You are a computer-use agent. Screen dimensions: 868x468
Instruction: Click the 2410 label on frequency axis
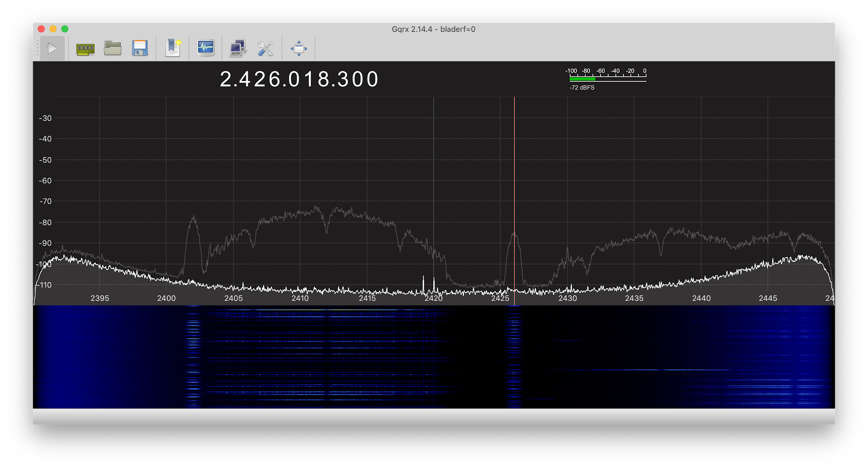click(300, 298)
